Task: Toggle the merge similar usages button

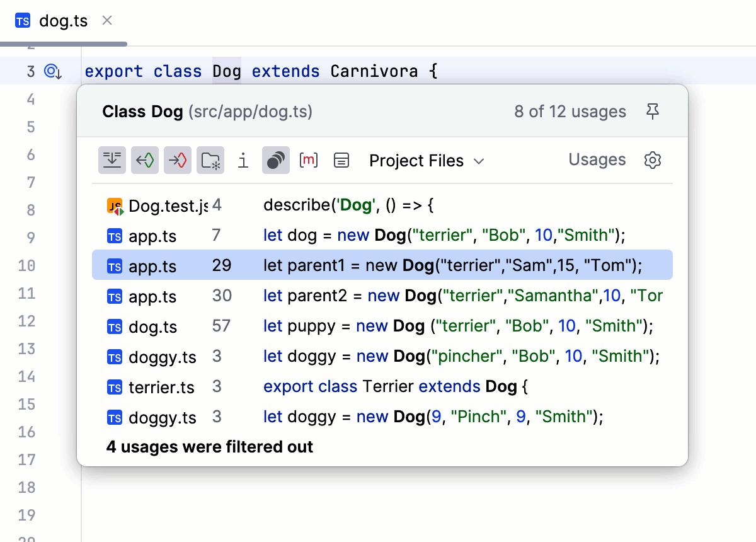Action: 112,161
